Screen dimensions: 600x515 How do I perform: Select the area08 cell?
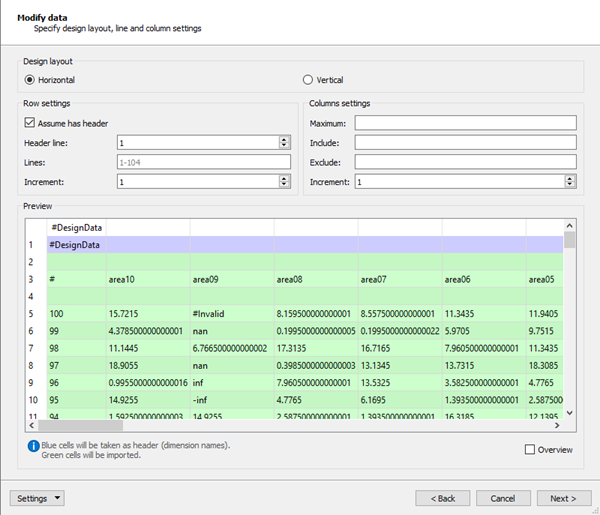pos(316,279)
